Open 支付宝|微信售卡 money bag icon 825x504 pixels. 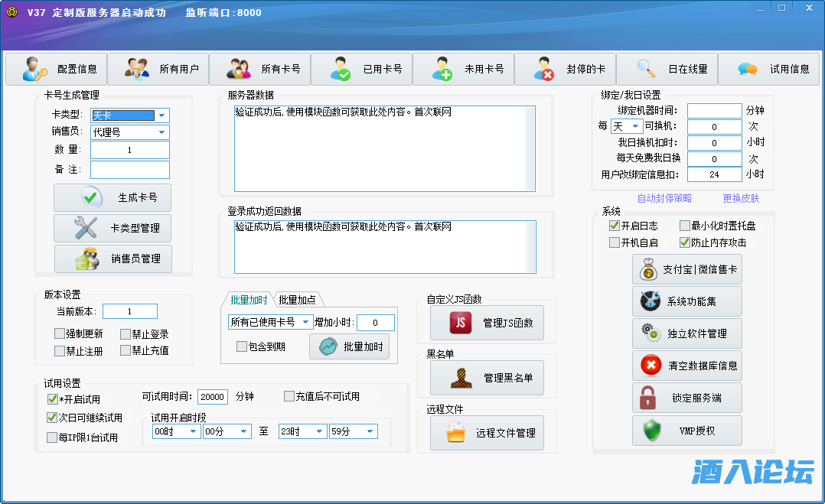pos(650,270)
